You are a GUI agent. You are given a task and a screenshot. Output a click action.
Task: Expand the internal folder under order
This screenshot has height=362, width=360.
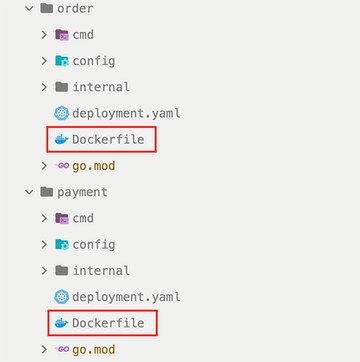pos(44,87)
